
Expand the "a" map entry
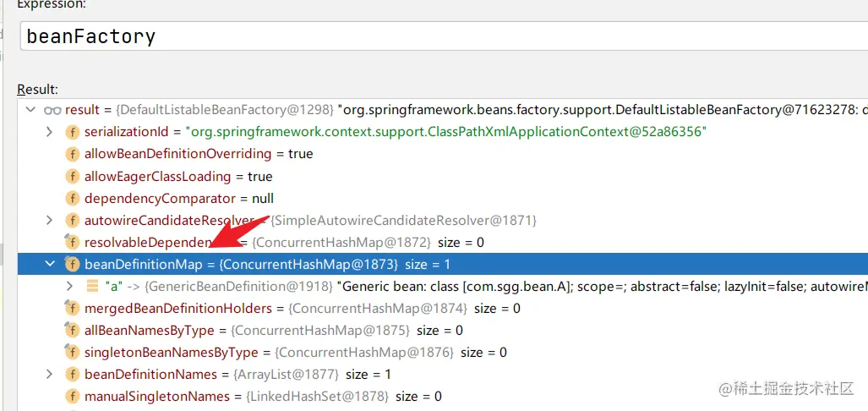[x=69, y=287]
